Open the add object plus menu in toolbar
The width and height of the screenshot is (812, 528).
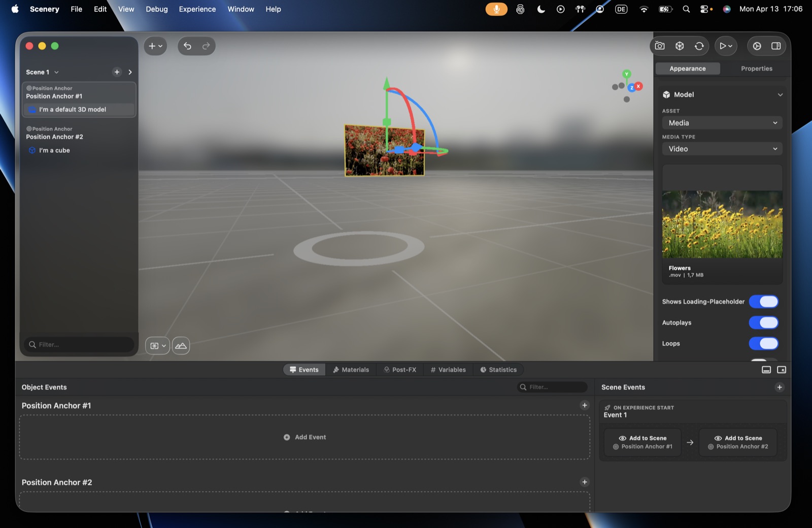[x=155, y=46]
